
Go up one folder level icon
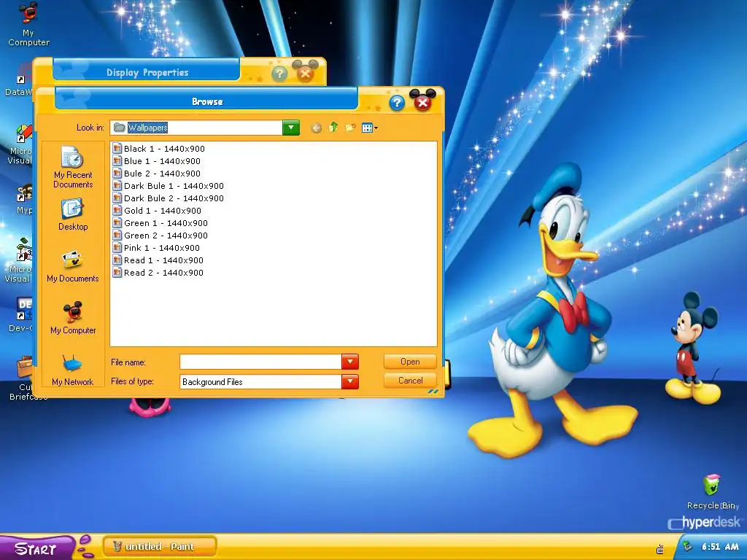(333, 127)
